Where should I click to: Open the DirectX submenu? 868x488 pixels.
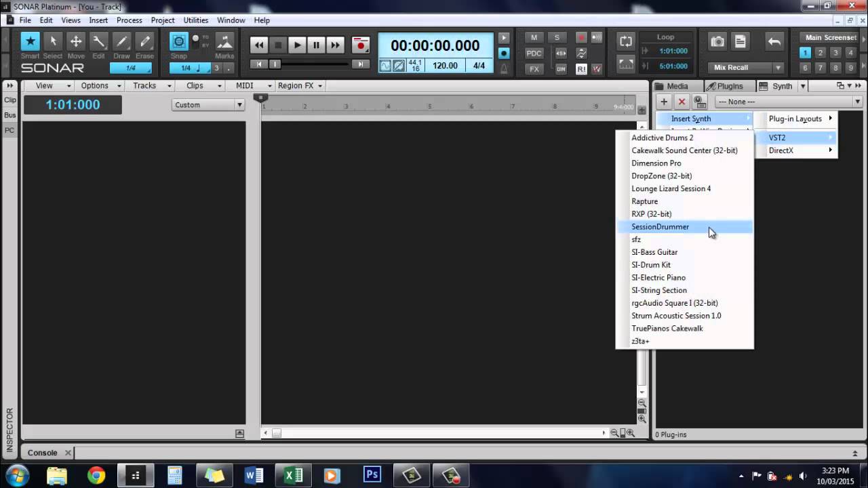797,150
